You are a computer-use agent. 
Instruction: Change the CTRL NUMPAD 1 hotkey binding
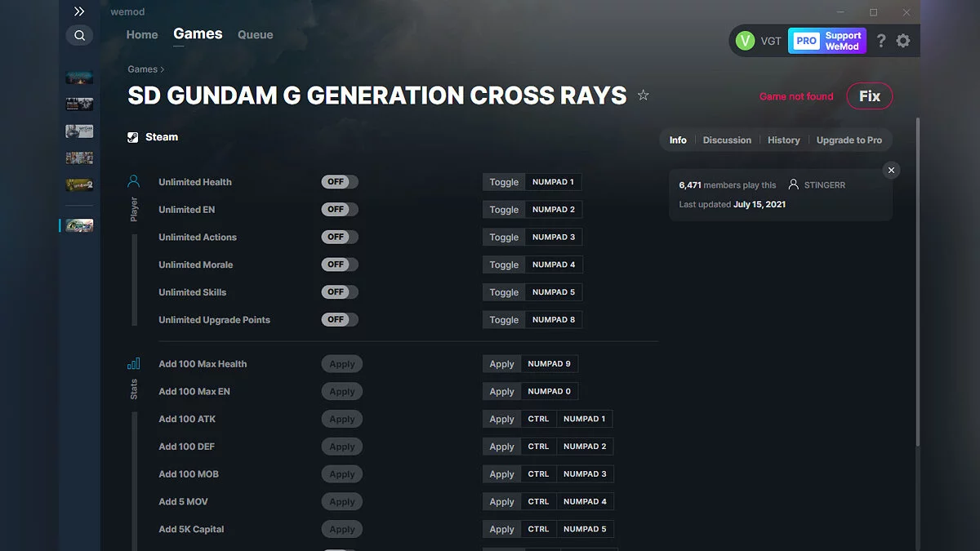click(568, 419)
